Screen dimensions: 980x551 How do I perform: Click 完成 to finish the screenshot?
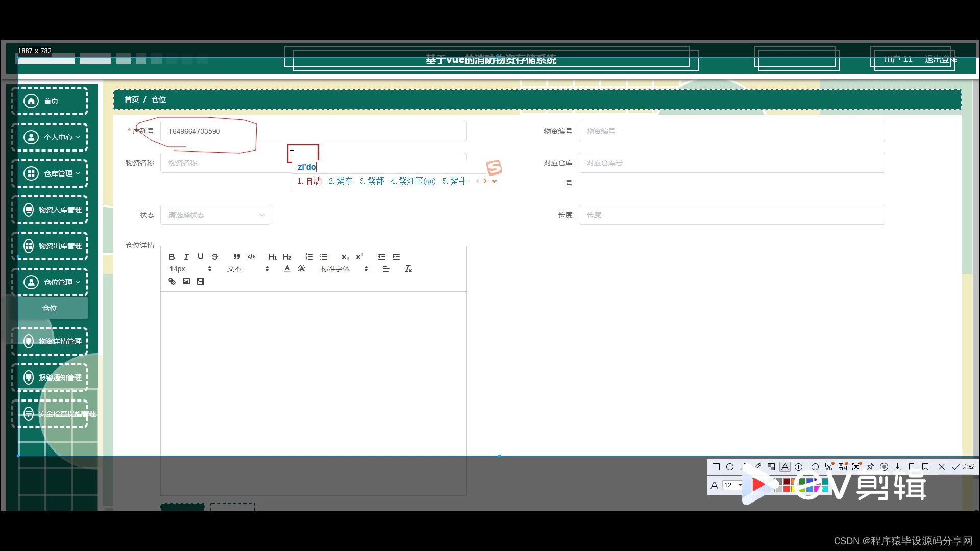pos(963,467)
